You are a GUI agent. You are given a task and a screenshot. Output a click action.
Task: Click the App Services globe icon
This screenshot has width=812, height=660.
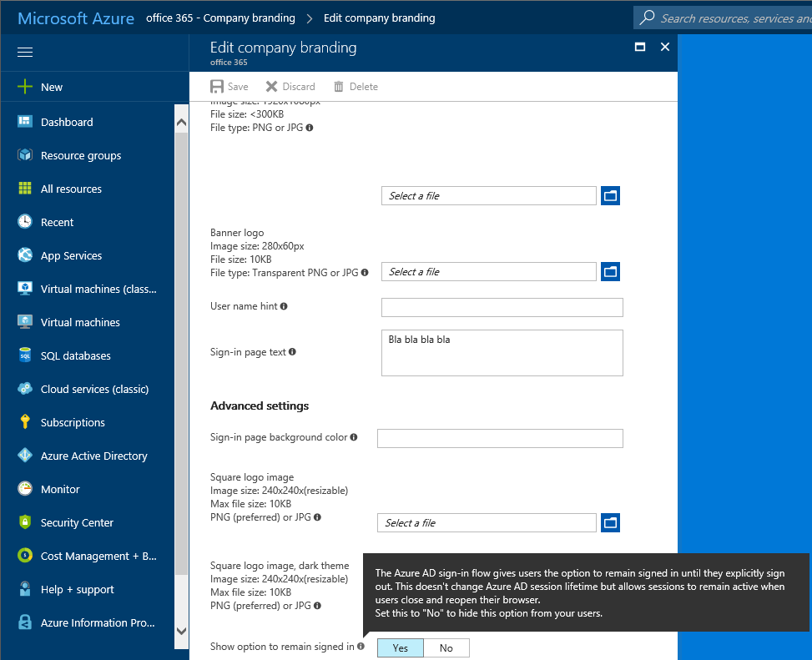[25, 254]
